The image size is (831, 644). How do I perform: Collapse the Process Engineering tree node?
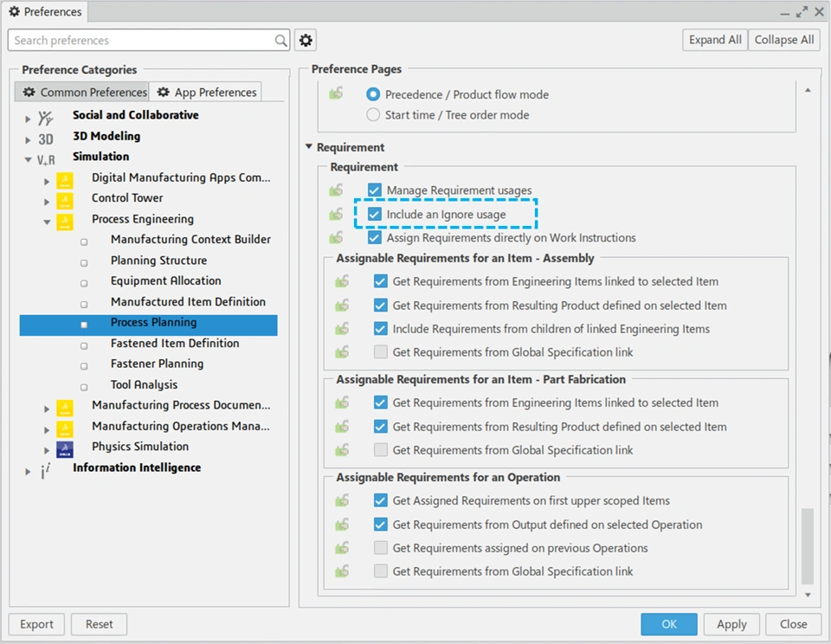(x=47, y=220)
